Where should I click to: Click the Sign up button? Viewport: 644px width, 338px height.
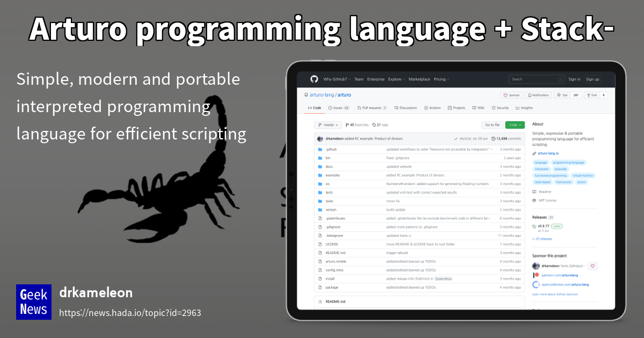click(x=592, y=79)
